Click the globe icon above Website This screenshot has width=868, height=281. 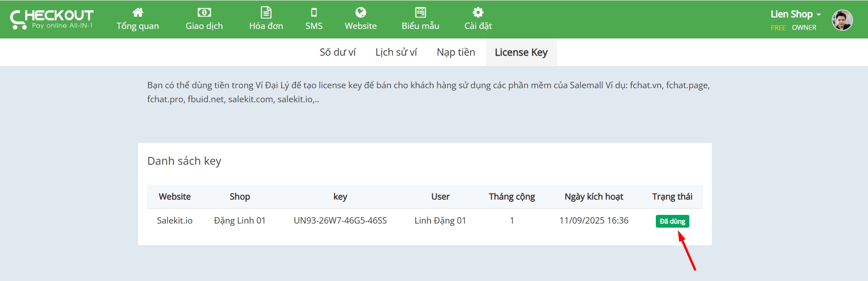point(360,12)
